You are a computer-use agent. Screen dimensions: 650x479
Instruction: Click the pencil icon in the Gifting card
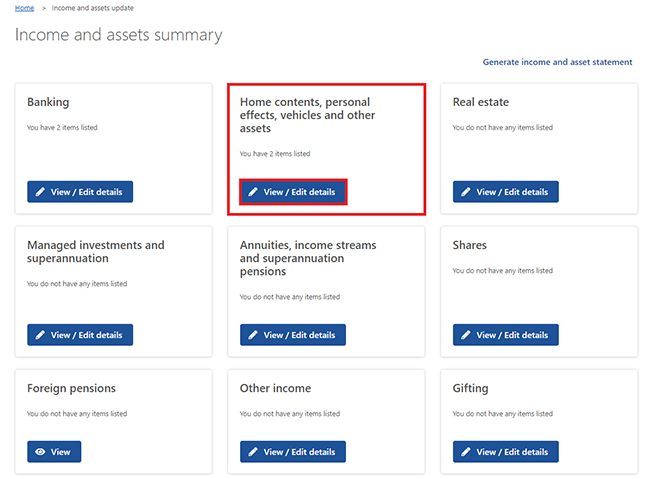click(x=466, y=452)
